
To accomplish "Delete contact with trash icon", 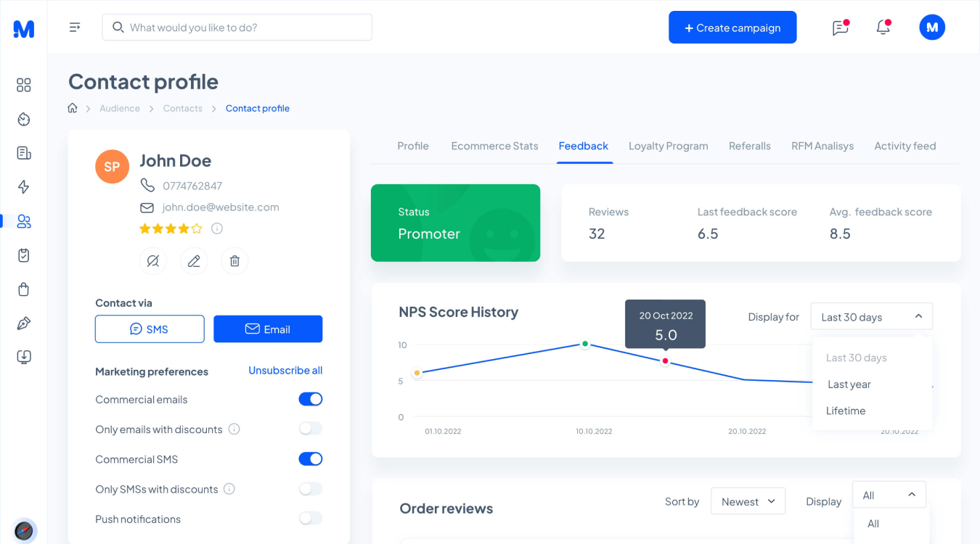I will (234, 261).
